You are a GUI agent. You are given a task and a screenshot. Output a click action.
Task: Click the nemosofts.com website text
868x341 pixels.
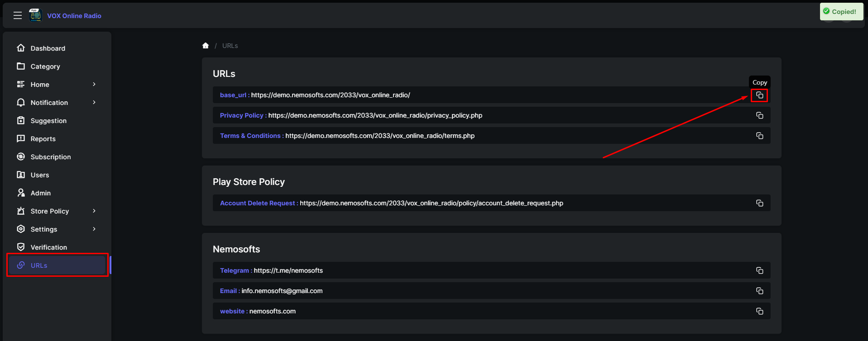pos(273,311)
